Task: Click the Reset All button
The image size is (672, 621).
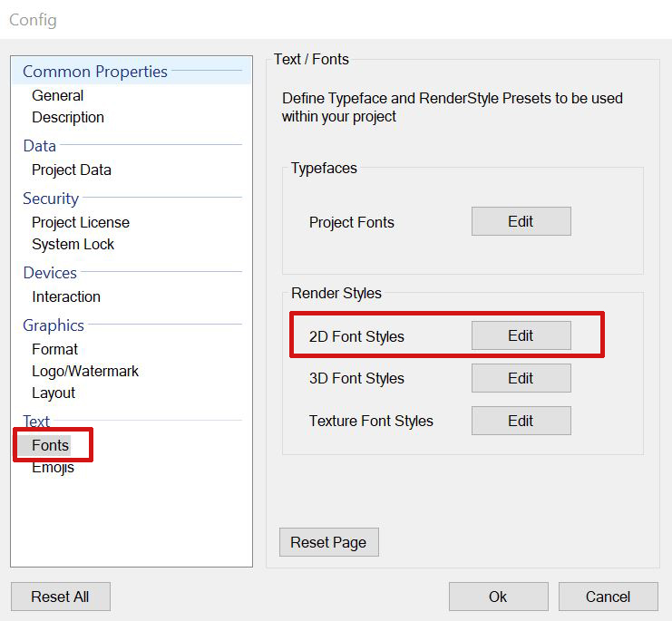Action: 60,597
